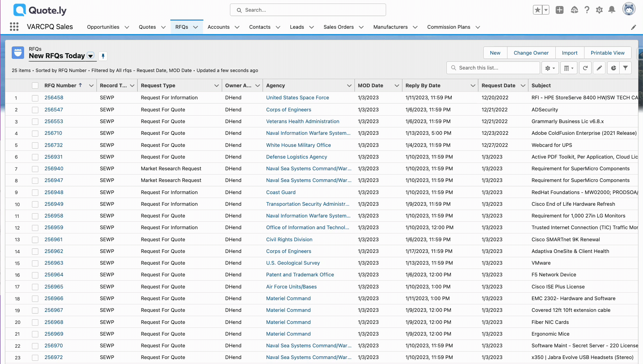Screen dimensions: 643x364
Task: Focus the Search this list field
Action: point(493,68)
